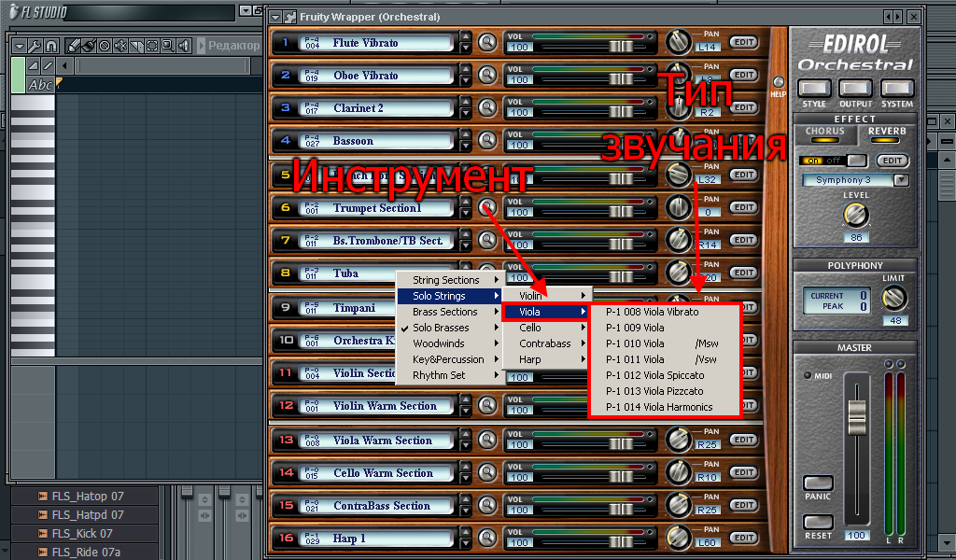Pick the zoom tool in piano roll toolbar
This screenshot has height=560, width=956.
click(168, 46)
